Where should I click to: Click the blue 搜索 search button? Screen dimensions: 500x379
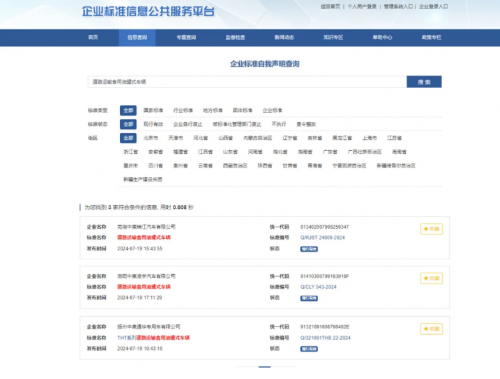tap(424, 82)
